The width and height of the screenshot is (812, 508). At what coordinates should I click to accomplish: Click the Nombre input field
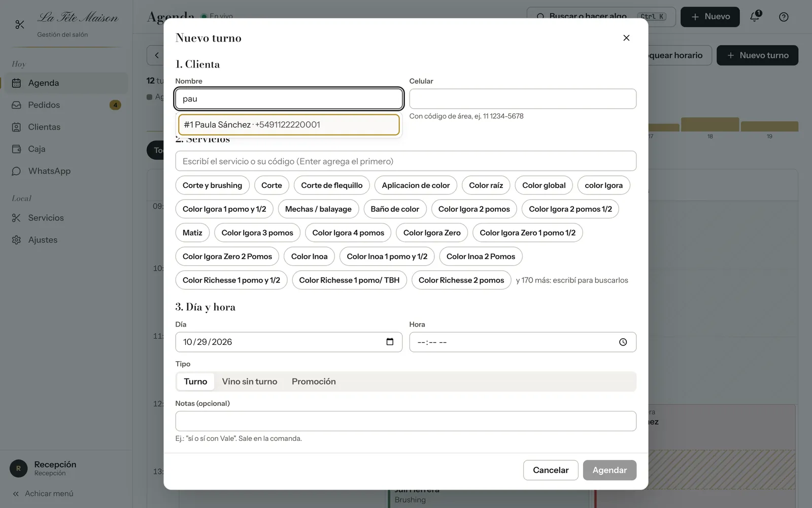coord(289,99)
